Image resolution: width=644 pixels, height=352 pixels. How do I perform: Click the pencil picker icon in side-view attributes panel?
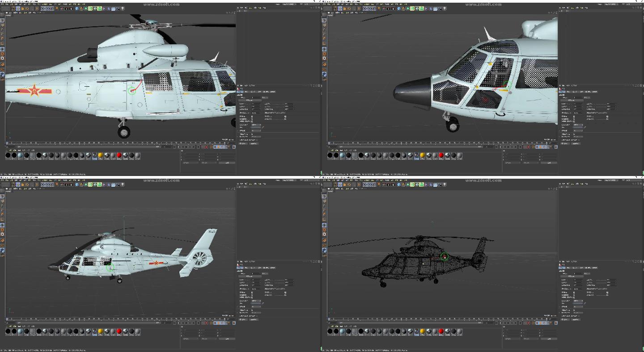tap(263, 127)
